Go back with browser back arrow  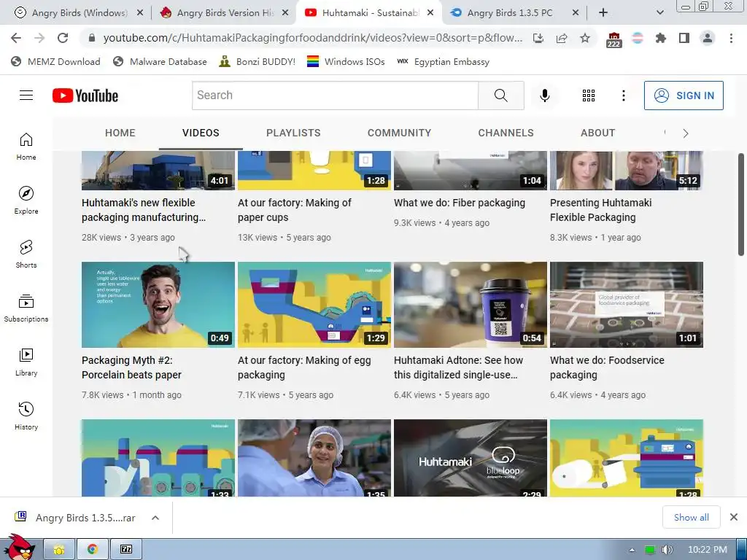pos(16,38)
